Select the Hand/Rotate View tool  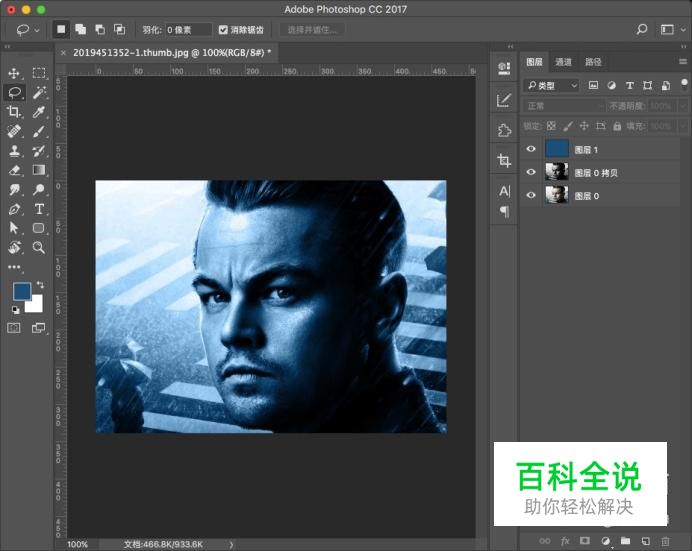click(14, 247)
